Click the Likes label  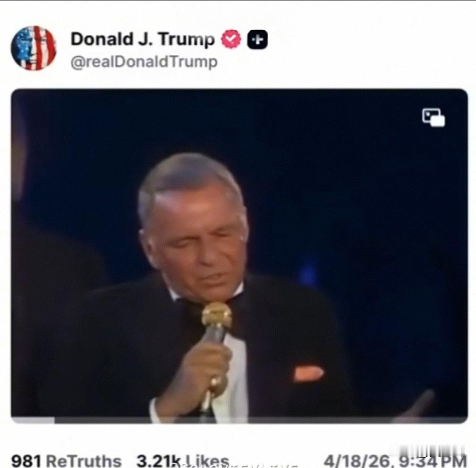click(x=207, y=461)
